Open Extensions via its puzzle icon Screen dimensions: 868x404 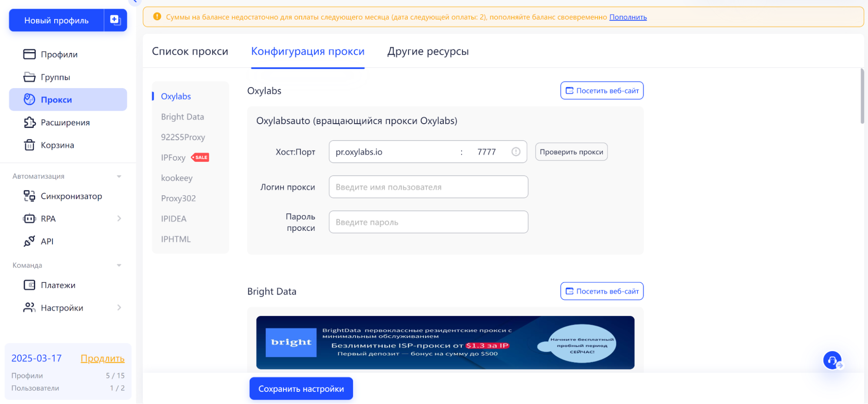click(29, 122)
